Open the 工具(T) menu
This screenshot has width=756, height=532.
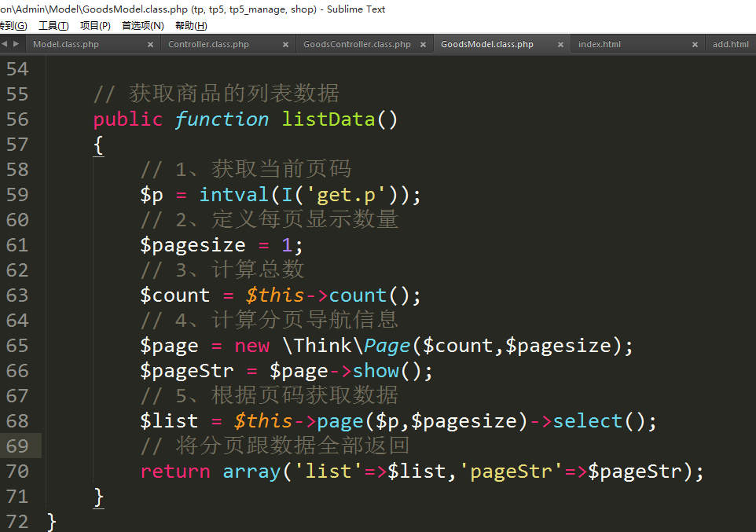click(x=53, y=26)
